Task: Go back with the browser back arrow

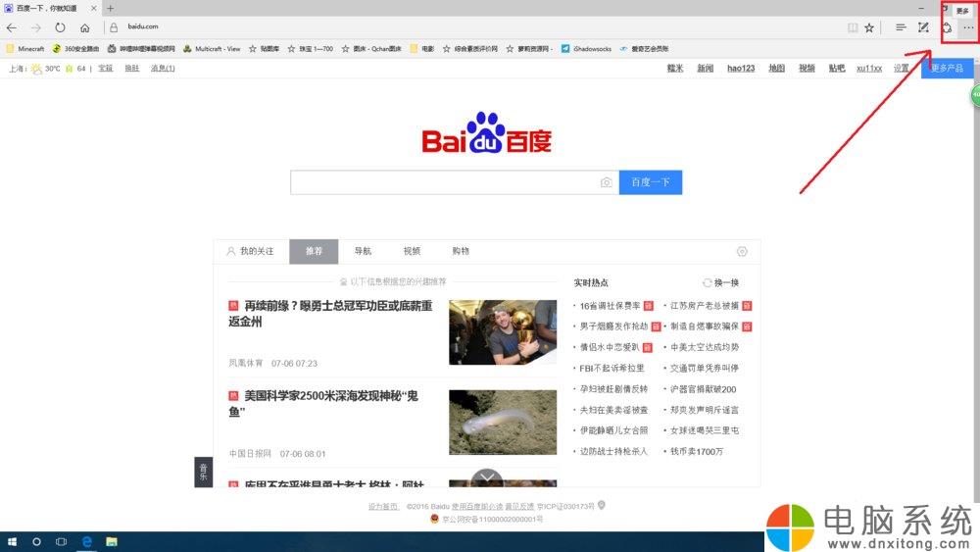Action: [x=11, y=27]
